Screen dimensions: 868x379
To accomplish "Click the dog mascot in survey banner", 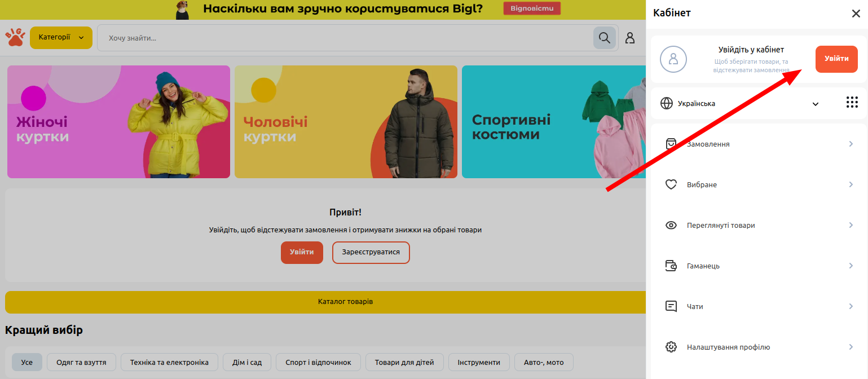I will 182,10.
